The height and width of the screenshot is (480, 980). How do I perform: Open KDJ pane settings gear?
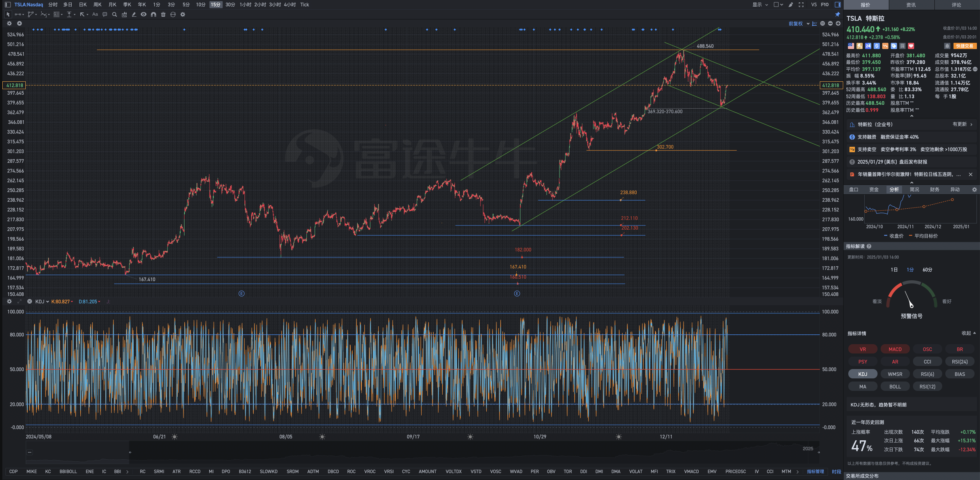click(9, 301)
